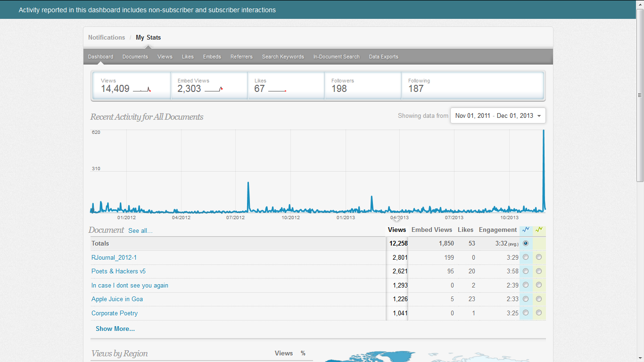Open the Poets & Hackers v5 document
The image size is (644, 362).
click(118, 271)
